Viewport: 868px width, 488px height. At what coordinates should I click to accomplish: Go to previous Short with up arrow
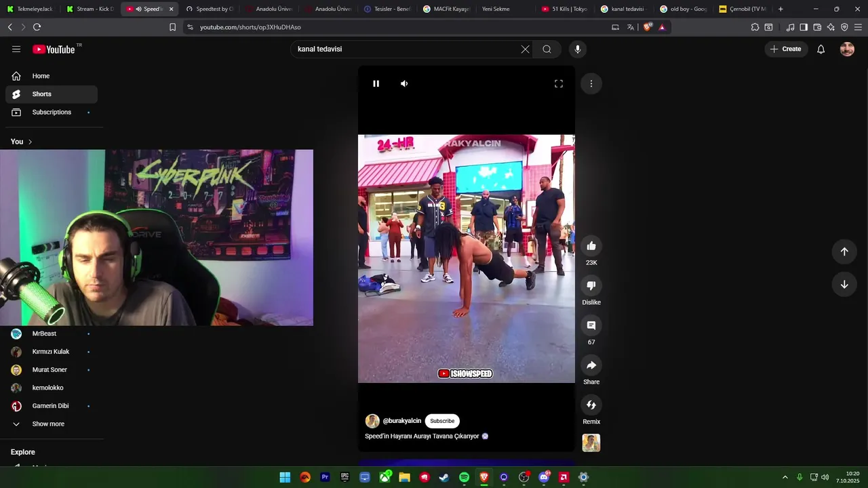[x=844, y=251]
